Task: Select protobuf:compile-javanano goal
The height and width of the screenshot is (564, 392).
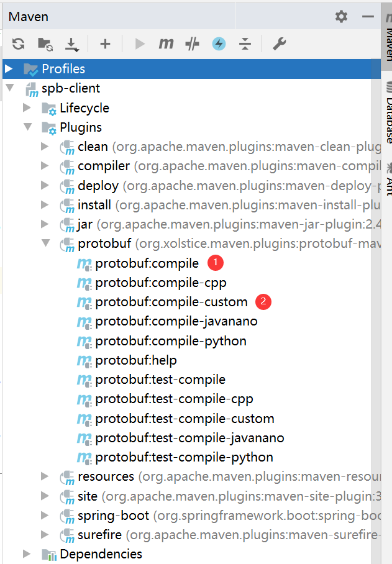Action: (176, 321)
